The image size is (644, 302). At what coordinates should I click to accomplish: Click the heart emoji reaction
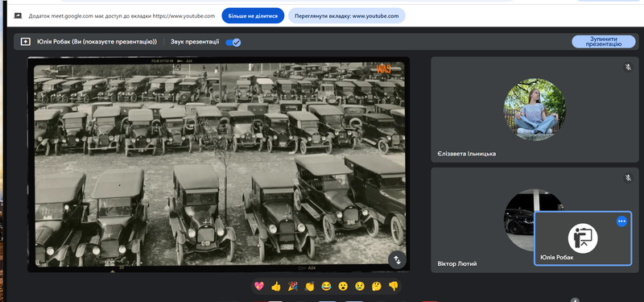(x=259, y=287)
